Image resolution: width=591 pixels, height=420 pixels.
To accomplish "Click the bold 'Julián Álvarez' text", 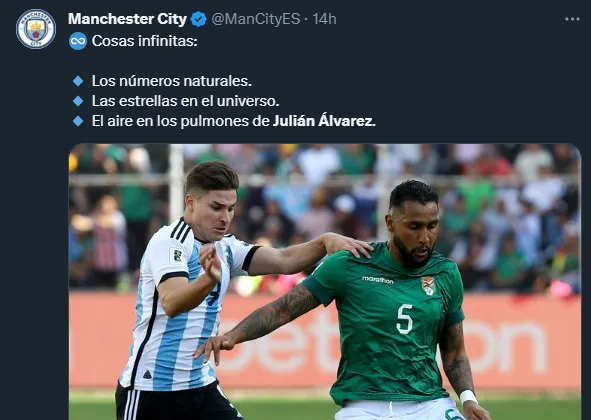I will pyautogui.click(x=324, y=121).
